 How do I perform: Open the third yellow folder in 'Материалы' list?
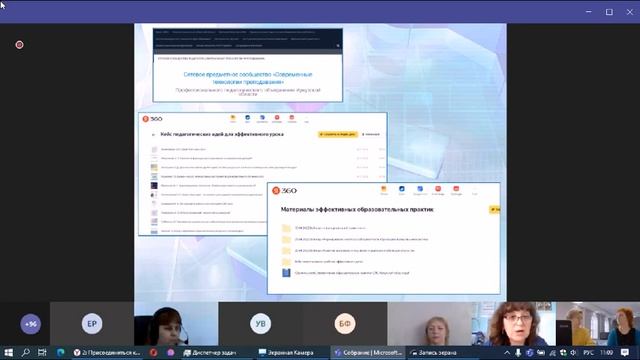[286, 250]
